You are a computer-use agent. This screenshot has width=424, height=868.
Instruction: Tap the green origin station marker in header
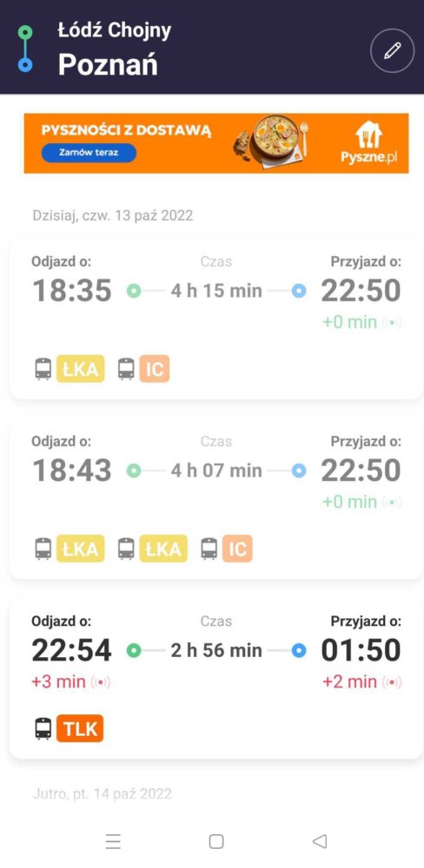(25, 32)
